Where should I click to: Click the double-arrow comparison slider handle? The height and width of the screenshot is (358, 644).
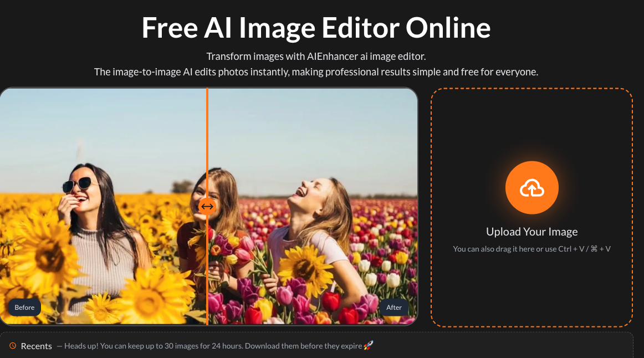(x=207, y=207)
